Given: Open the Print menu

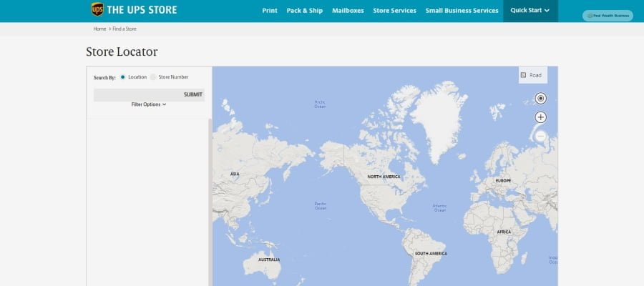Looking at the screenshot, I should pyautogui.click(x=270, y=11).
